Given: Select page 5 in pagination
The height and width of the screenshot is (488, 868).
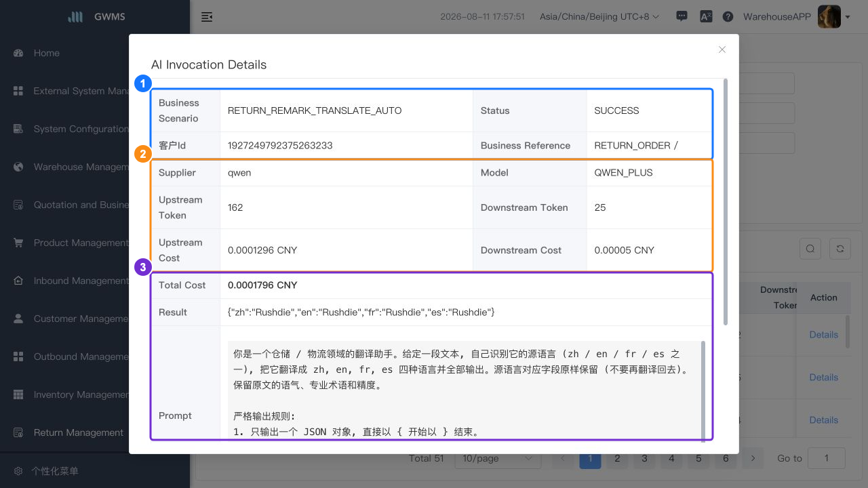Looking at the screenshot, I should [x=698, y=458].
